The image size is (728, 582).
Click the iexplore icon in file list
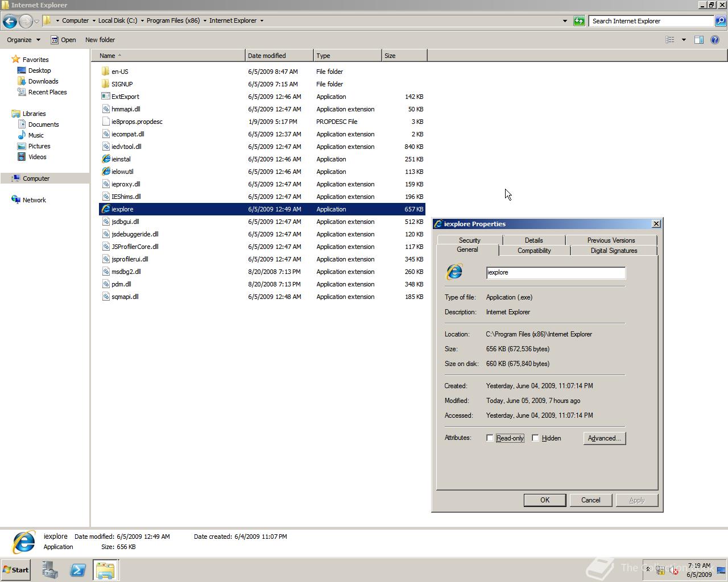point(105,209)
